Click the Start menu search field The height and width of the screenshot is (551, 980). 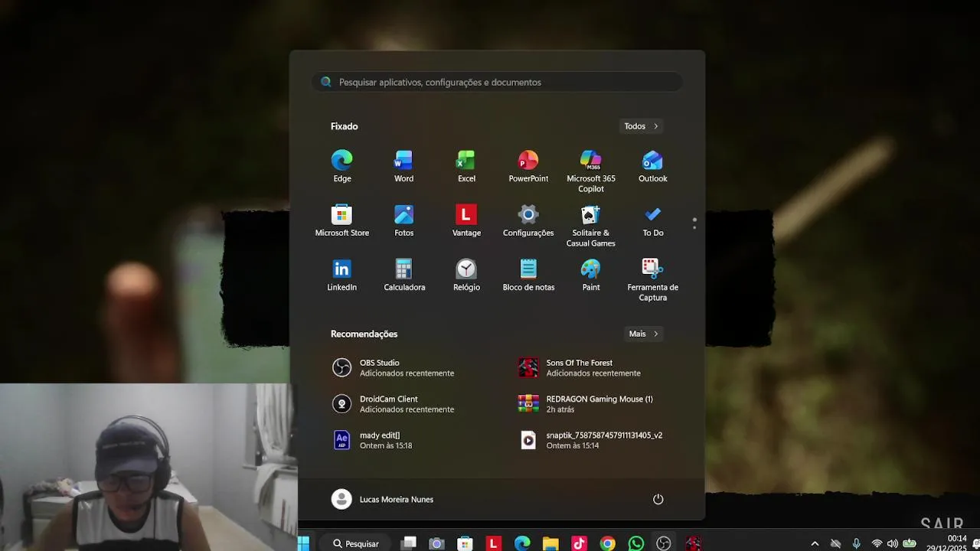pyautogui.click(x=497, y=82)
